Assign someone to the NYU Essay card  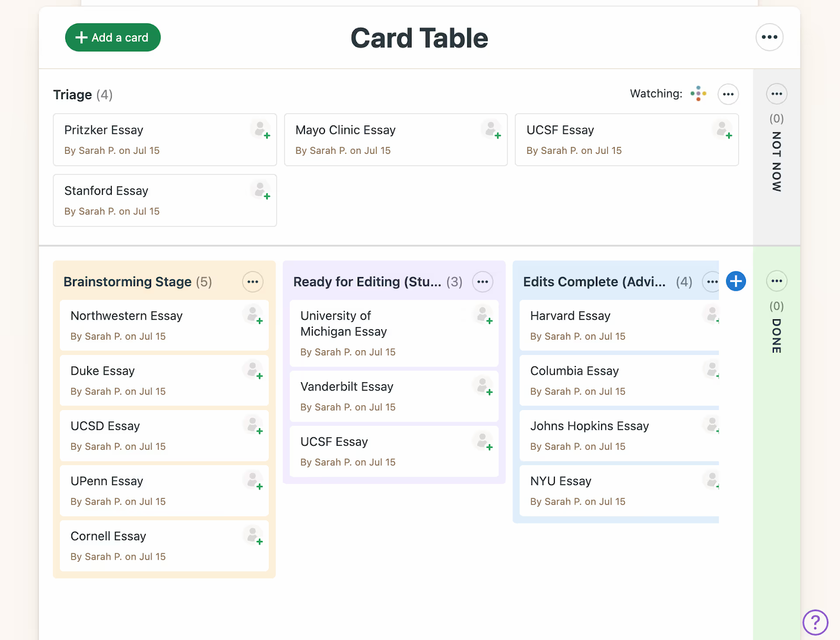click(711, 481)
